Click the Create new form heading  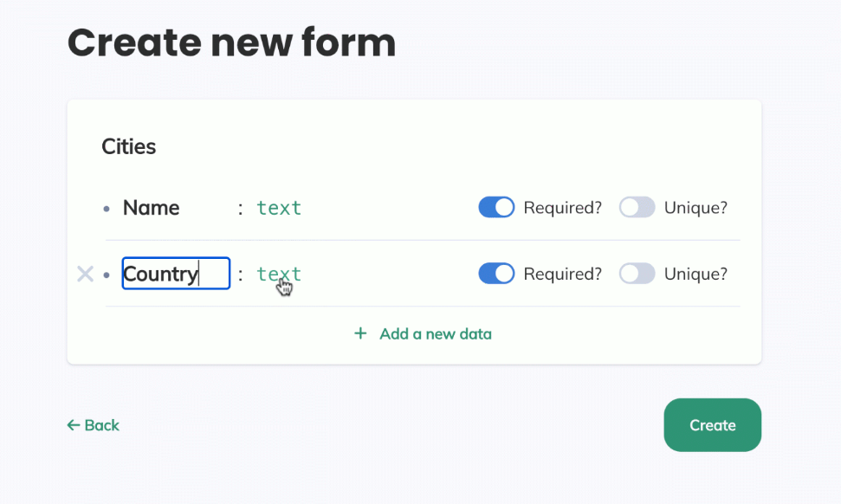(231, 42)
